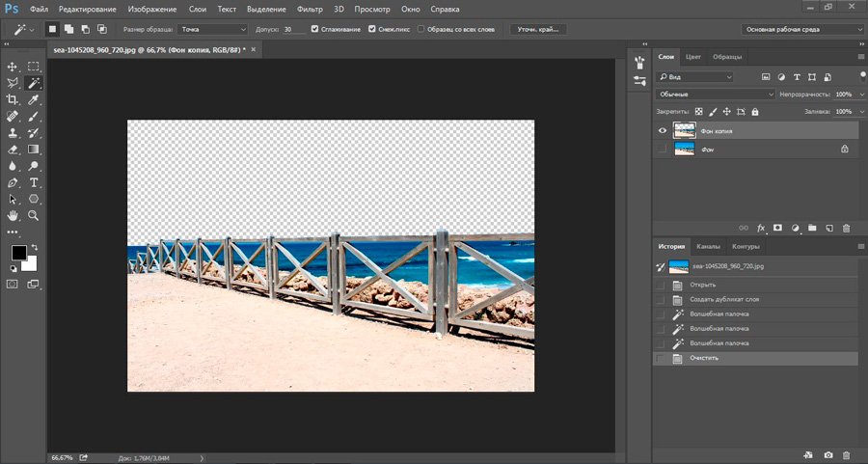The height and width of the screenshot is (464, 868).
Task: Create snapshot with History panel camera icon
Action: point(827,454)
